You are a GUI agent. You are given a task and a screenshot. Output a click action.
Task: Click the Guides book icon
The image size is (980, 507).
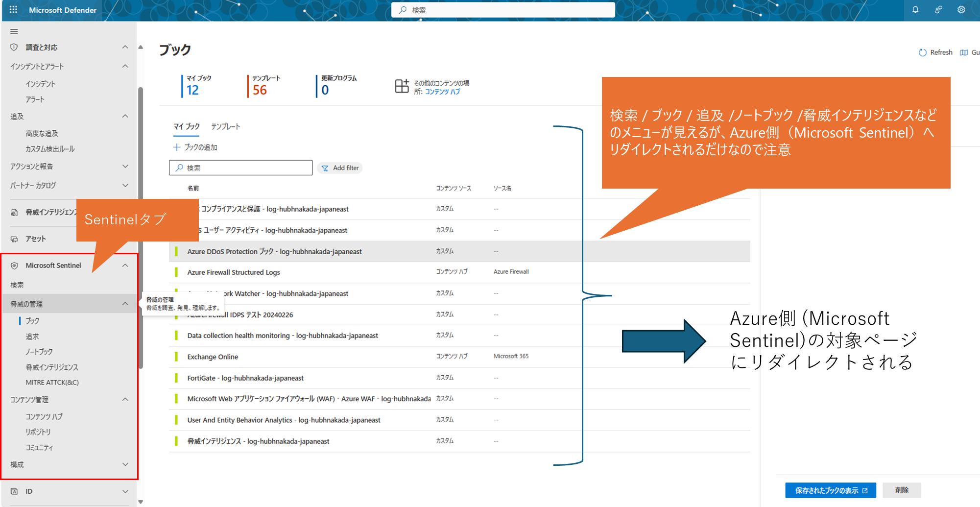(964, 52)
